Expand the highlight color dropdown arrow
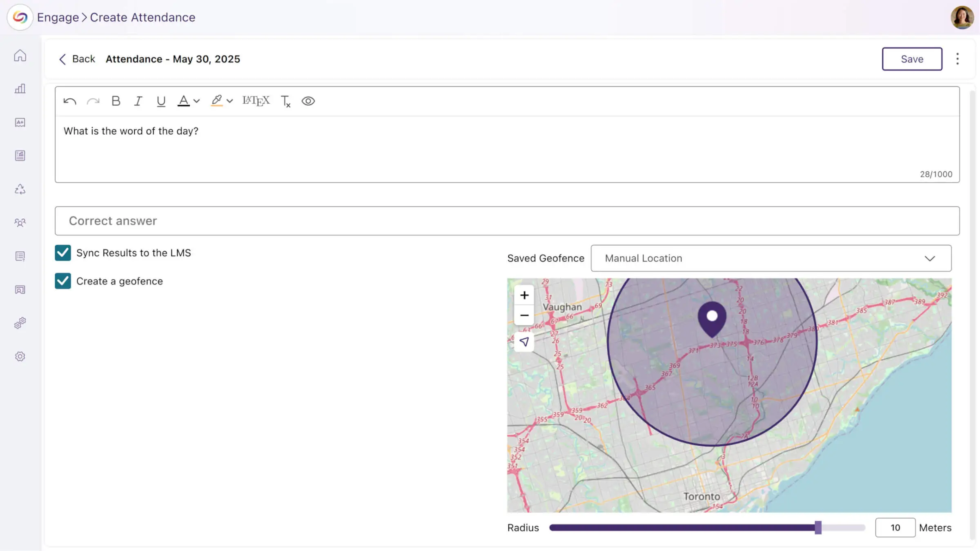980x551 pixels. 229,101
